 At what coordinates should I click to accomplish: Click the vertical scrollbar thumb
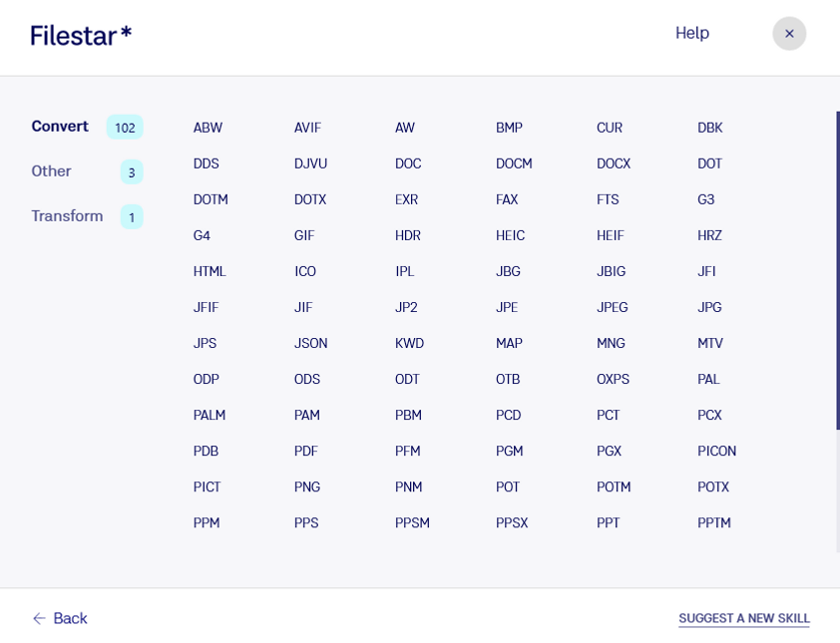tap(837, 270)
